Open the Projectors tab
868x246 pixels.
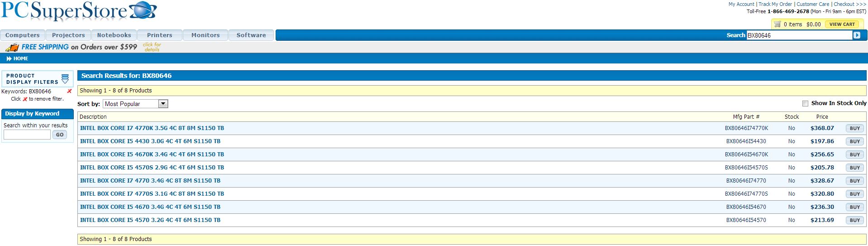(68, 35)
